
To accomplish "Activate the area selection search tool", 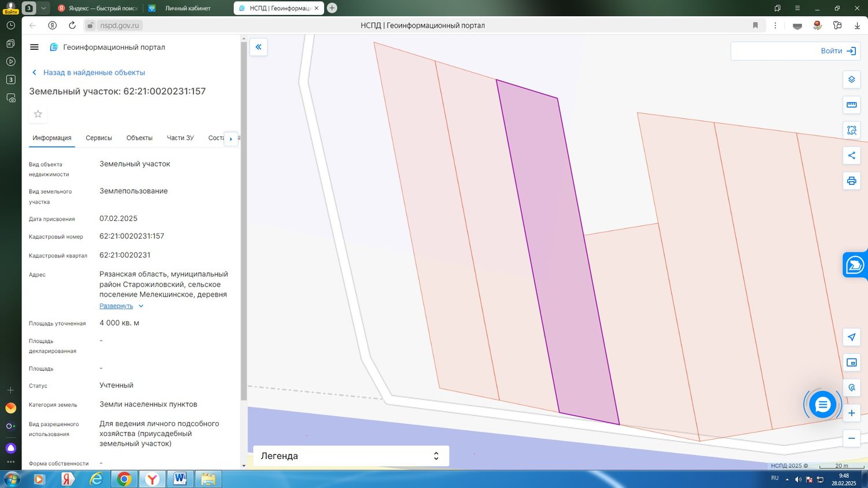I will (x=851, y=130).
